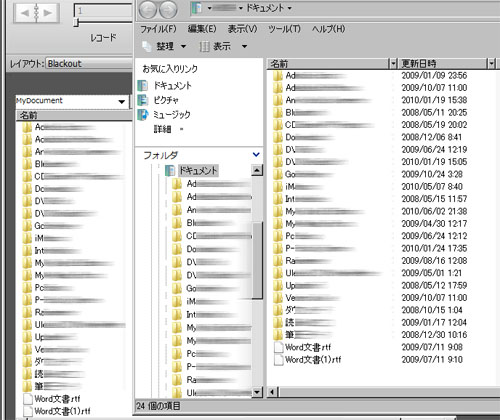Screen dimensions: 500x420
Task: Click folder icon dated 2009/10/24 3:28
Action: pos(278,174)
